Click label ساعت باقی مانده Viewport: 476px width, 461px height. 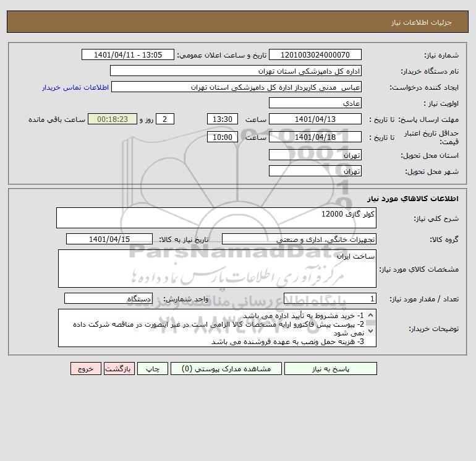coord(57,119)
